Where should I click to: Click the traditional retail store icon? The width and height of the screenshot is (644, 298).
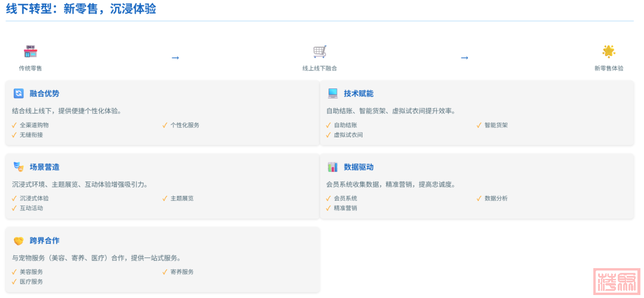click(x=30, y=52)
